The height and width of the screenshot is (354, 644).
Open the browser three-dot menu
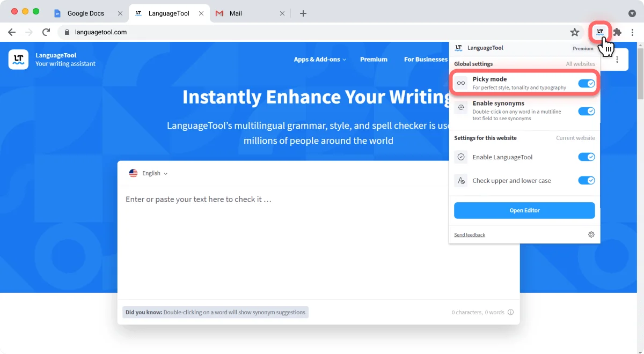click(x=633, y=32)
